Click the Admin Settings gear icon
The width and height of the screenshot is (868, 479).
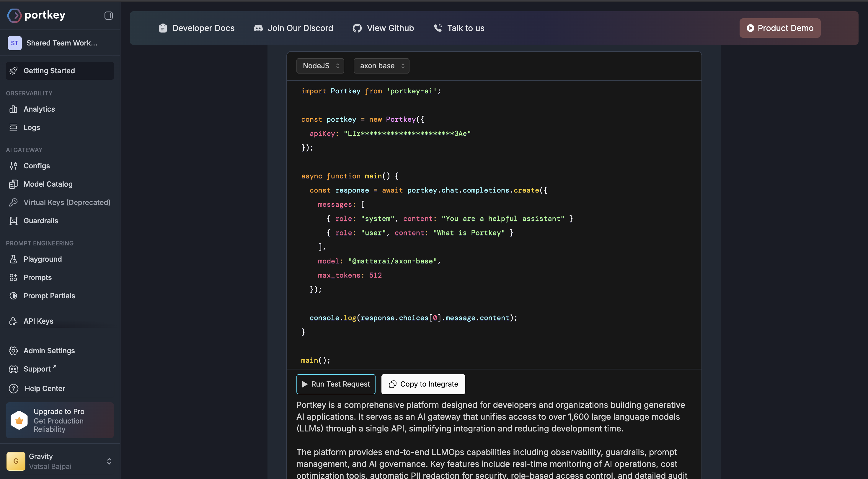tap(14, 351)
